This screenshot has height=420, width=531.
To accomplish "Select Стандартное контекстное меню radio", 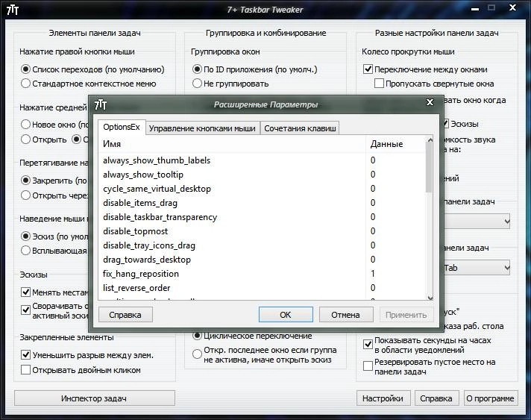I will pos(26,84).
